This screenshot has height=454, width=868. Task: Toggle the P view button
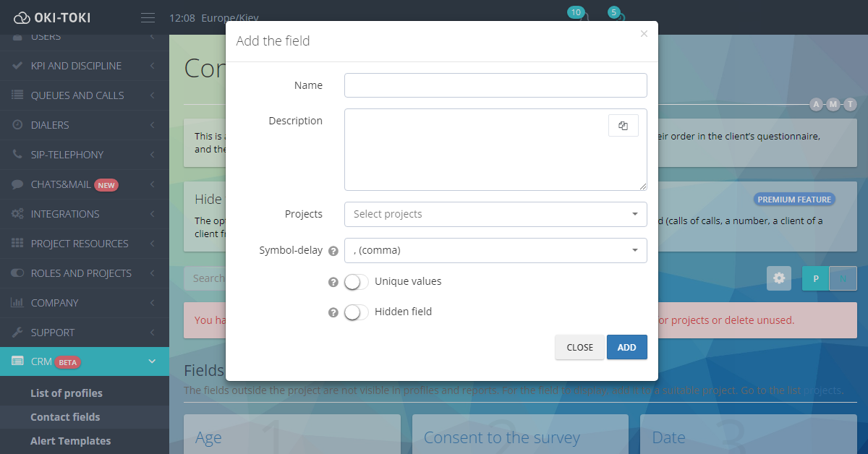click(x=815, y=278)
